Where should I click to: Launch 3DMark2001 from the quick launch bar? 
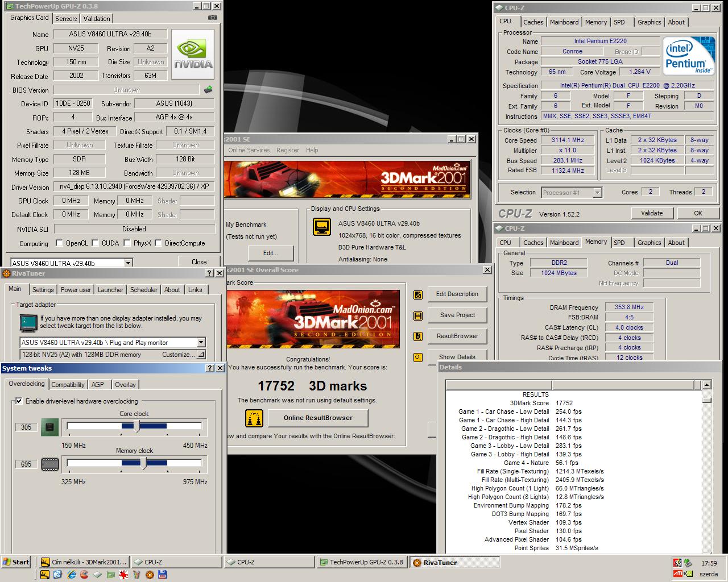(45, 575)
